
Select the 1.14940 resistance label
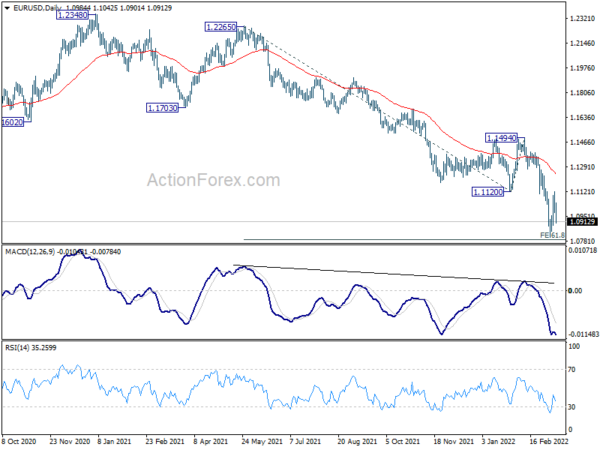click(x=502, y=138)
